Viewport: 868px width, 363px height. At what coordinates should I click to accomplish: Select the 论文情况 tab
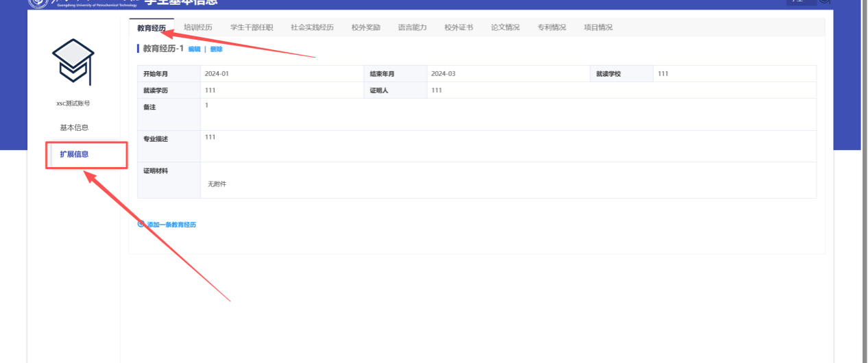505,28
